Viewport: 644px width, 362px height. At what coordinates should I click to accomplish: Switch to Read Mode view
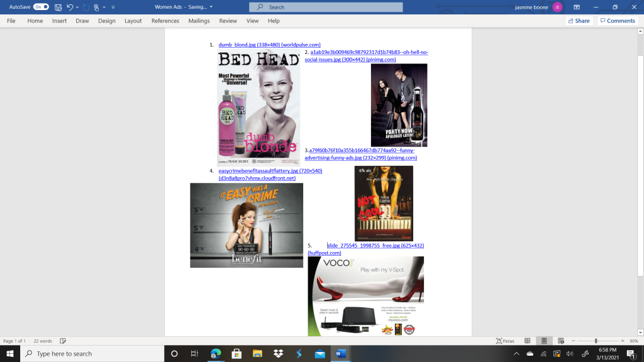tap(528, 341)
